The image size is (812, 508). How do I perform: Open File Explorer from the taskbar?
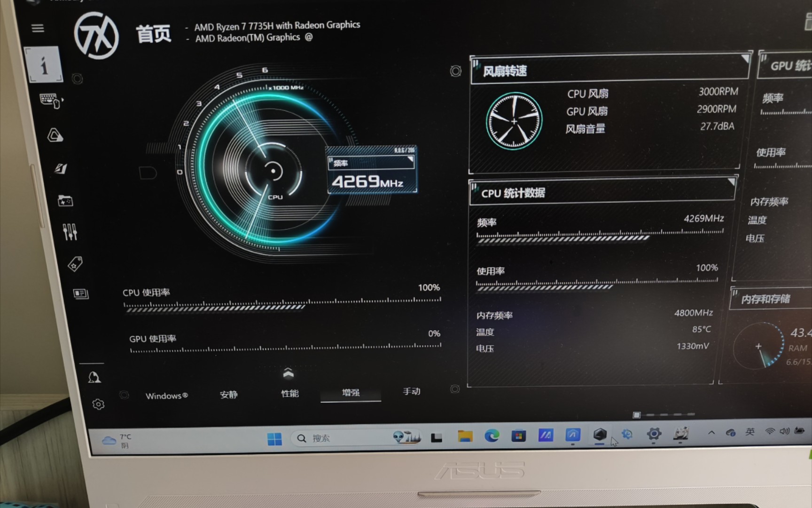[x=465, y=437]
